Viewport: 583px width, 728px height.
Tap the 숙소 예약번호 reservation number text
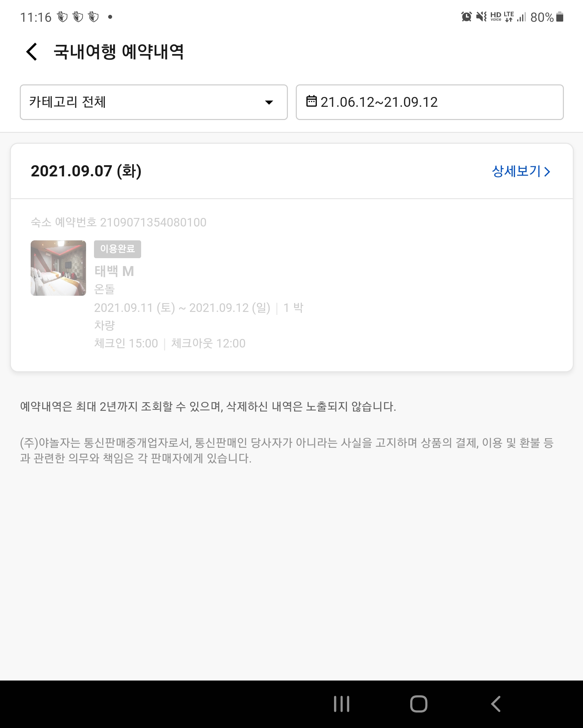(118, 222)
